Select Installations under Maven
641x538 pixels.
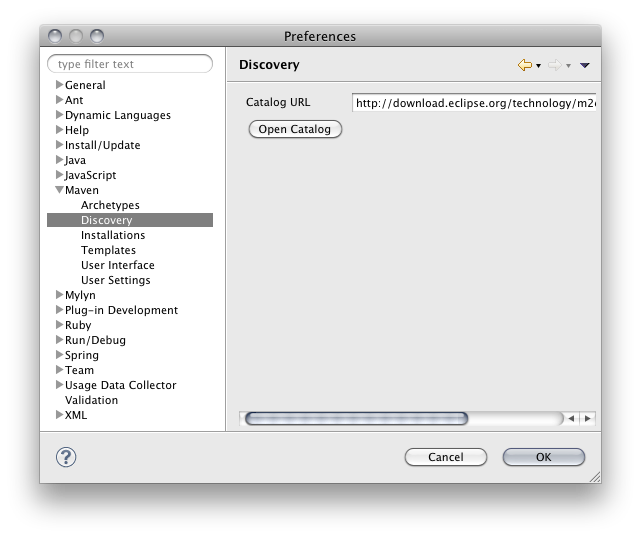click(x=113, y=235)
